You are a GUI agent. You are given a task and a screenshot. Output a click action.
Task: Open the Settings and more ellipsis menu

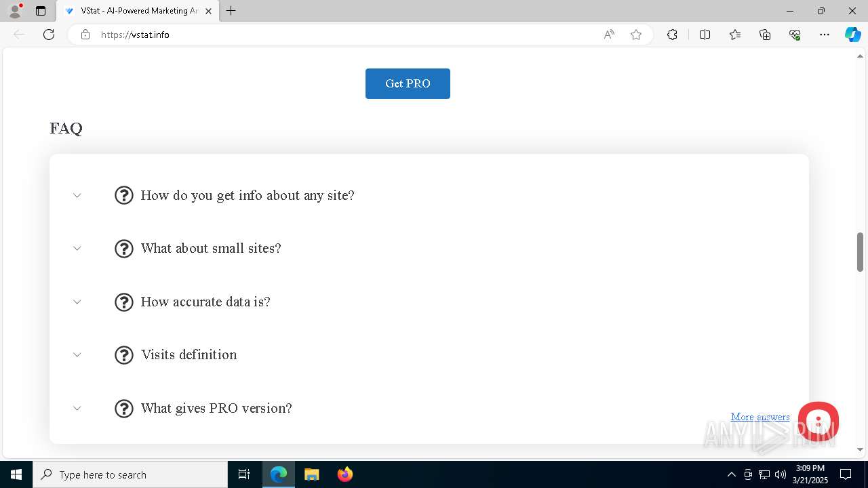(825, 35)
